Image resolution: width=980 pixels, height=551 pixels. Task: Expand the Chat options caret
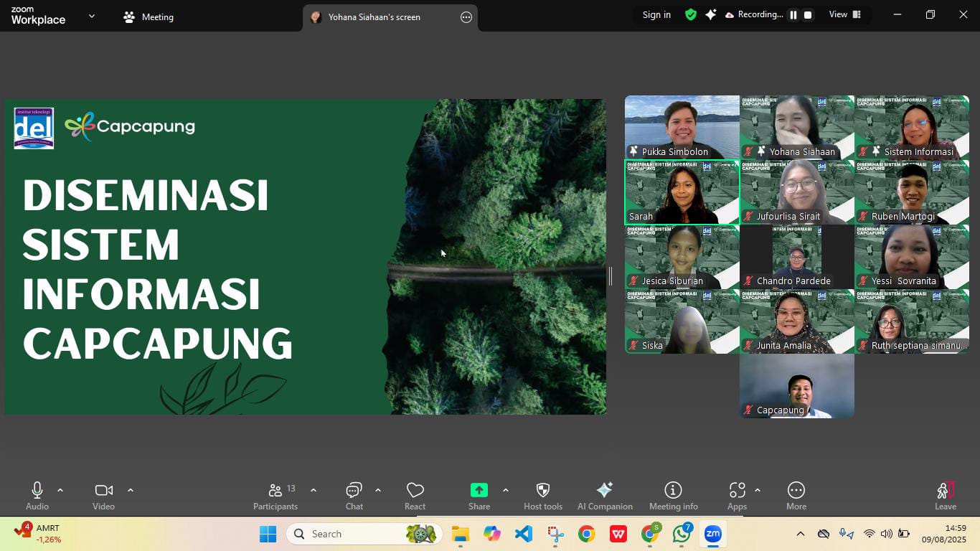(378, 490)
